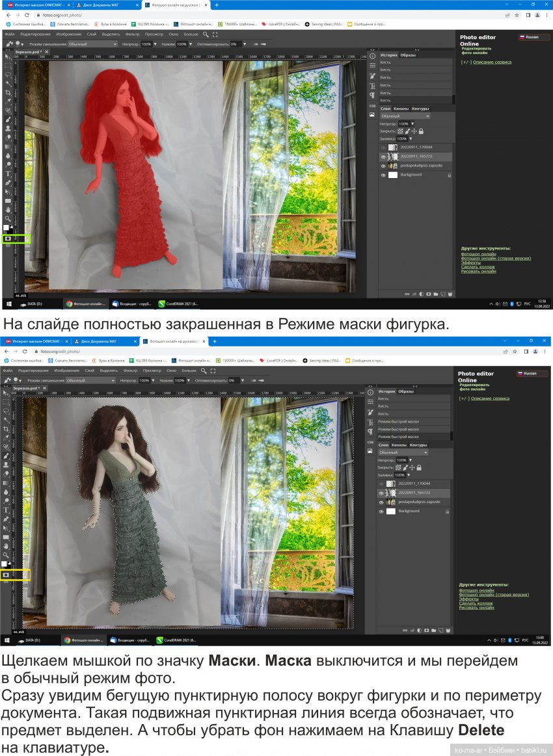This screenshot has width=553, height=756.
Task: Toggle visibility of postapokalipsis-zapuste layer in upper panel
Action: (x=383, y=166)
